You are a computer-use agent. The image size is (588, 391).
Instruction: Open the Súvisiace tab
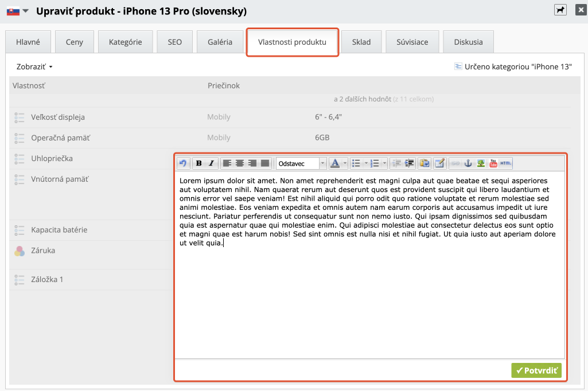click(x=412, y=42)
